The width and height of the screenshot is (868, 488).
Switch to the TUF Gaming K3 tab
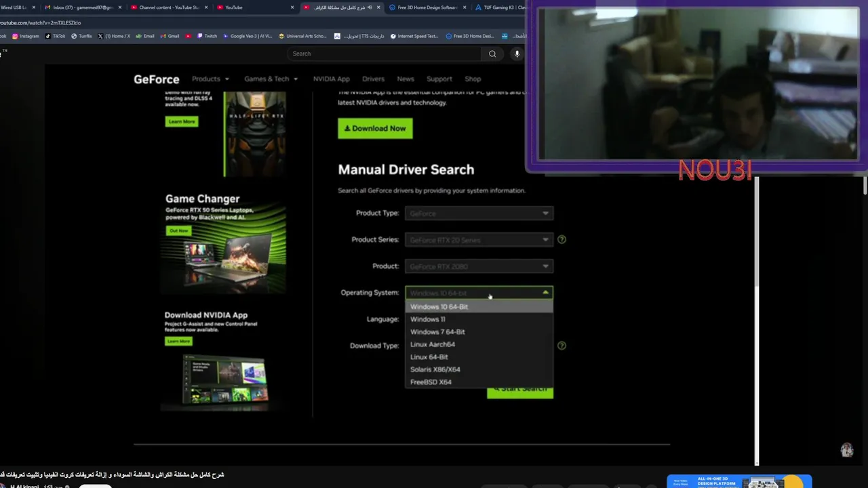tap(500, 7)
